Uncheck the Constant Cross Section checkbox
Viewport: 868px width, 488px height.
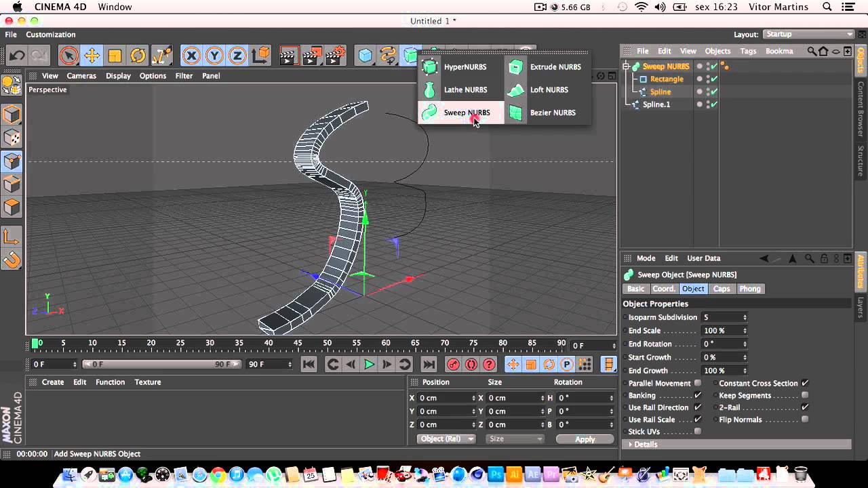tap(805, 384)
